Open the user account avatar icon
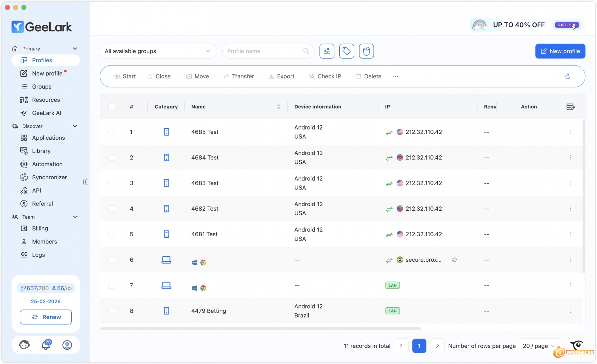The width and height of the screenshot is (597, 364). 67,345
